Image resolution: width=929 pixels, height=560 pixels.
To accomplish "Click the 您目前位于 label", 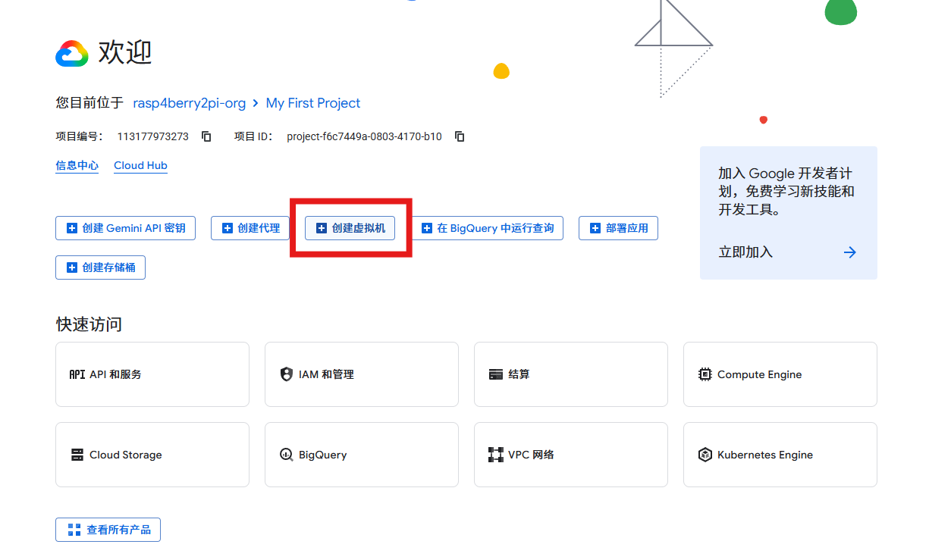I will (x=89, y=103).
